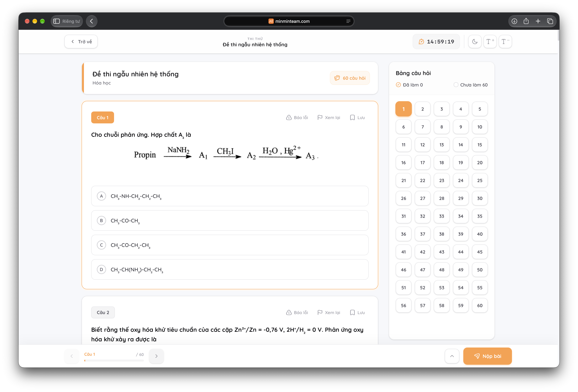The width and height of the screenshot is (578, 392).
Task: Go to previous question with left chevron
Action: 72,356
